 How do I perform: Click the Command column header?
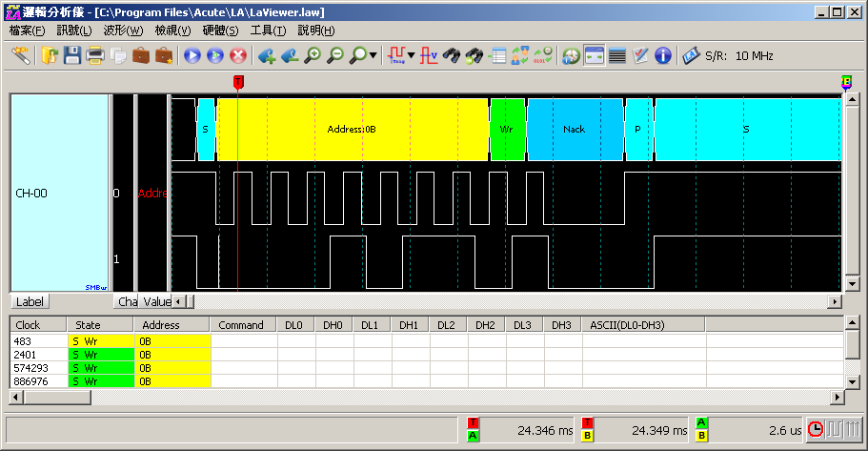coord(243,325)
